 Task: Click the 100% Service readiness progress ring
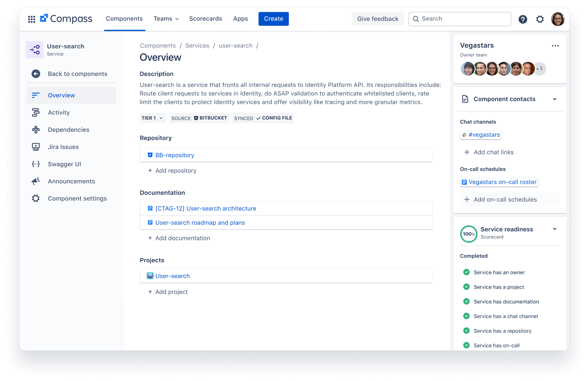coord(468,234)
